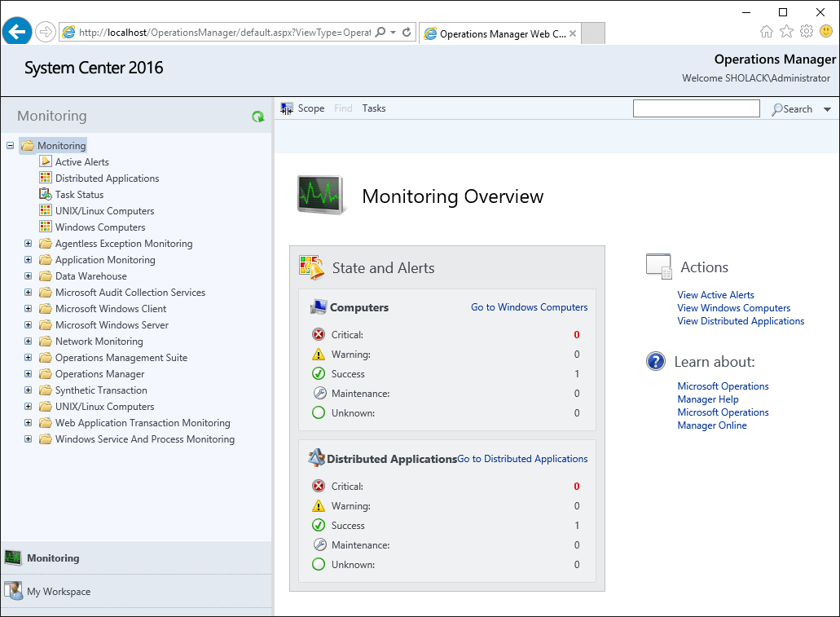Click the browser forward arrow button
This screenshot has width=840, height=617.
(x=46, y=32)
